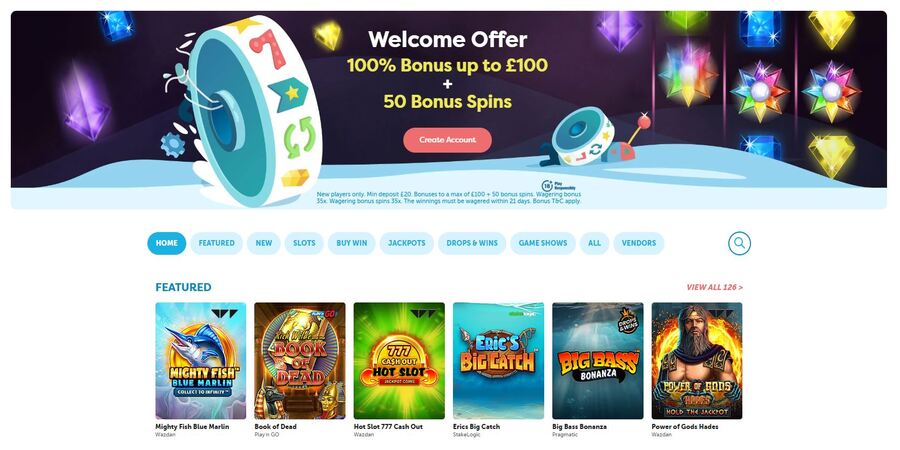Screen dimensions: 900x450
Task: Go to the SLOTS tab
Action: click(304, 243)
